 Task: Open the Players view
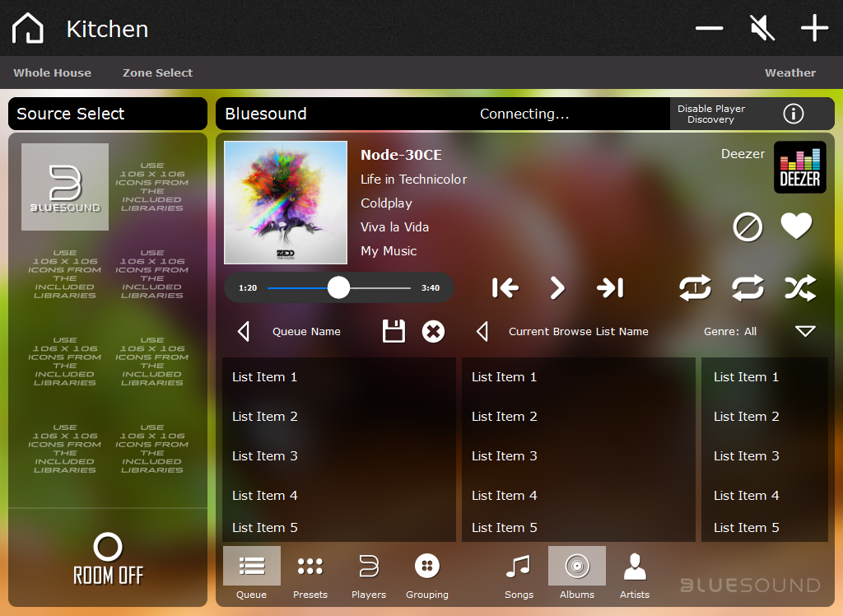point(369,573)
